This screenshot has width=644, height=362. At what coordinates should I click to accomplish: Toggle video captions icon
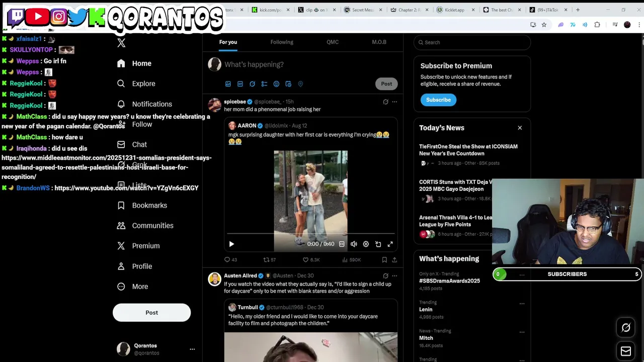342,244
